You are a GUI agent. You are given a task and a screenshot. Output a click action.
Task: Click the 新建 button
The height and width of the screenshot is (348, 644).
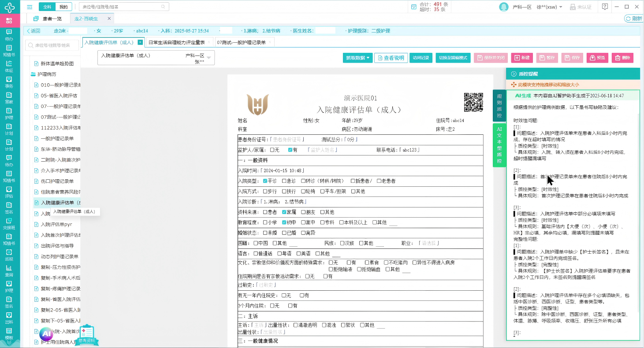click(x=522, y=58)
